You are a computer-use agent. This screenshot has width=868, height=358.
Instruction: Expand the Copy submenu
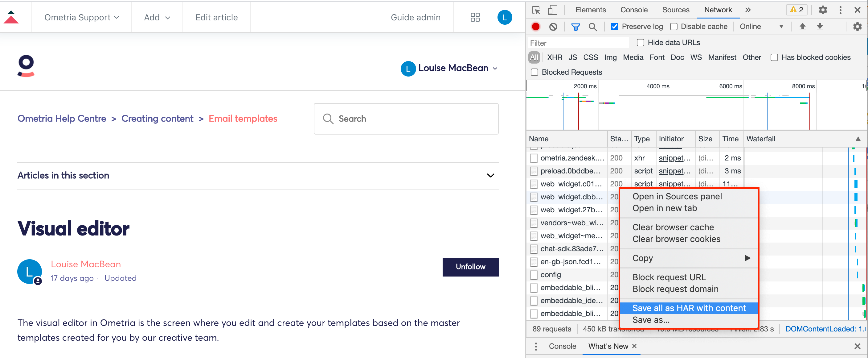tap(689, 258)
